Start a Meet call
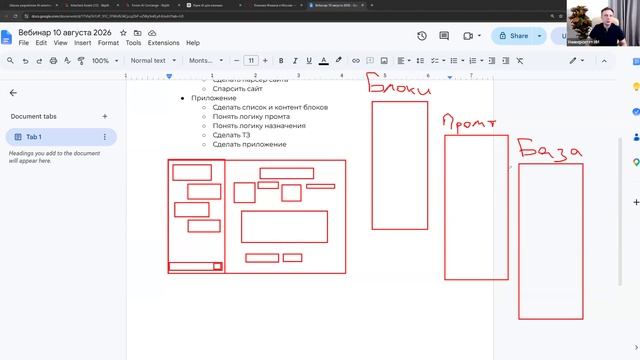The image size is (640, 360). [x=468, y=36]
